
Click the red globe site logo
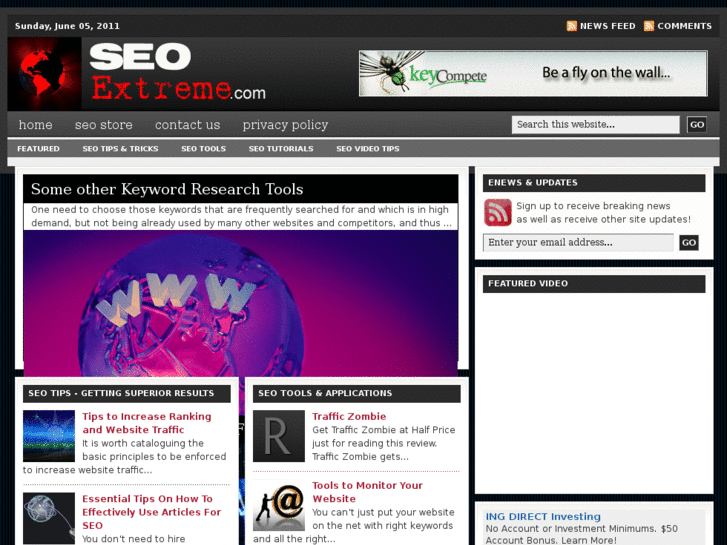click(45, 74)
